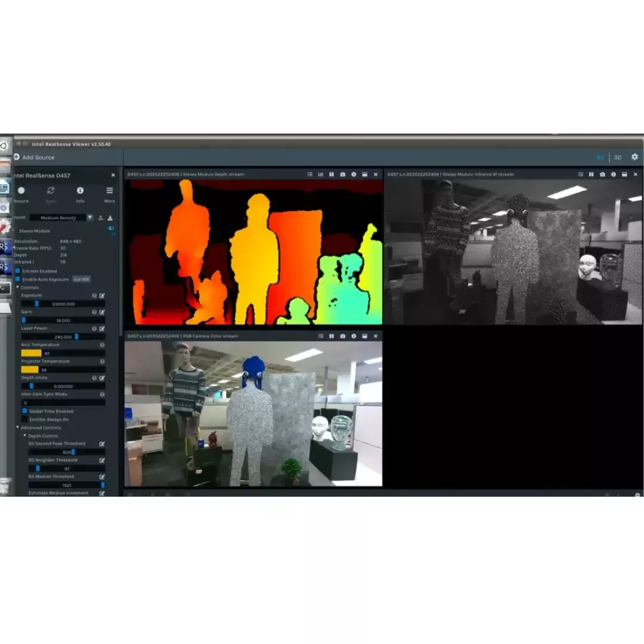Click on the Exposure slider
The width and height of the screenshot is (644, 644).
click(x=63, y=304)
